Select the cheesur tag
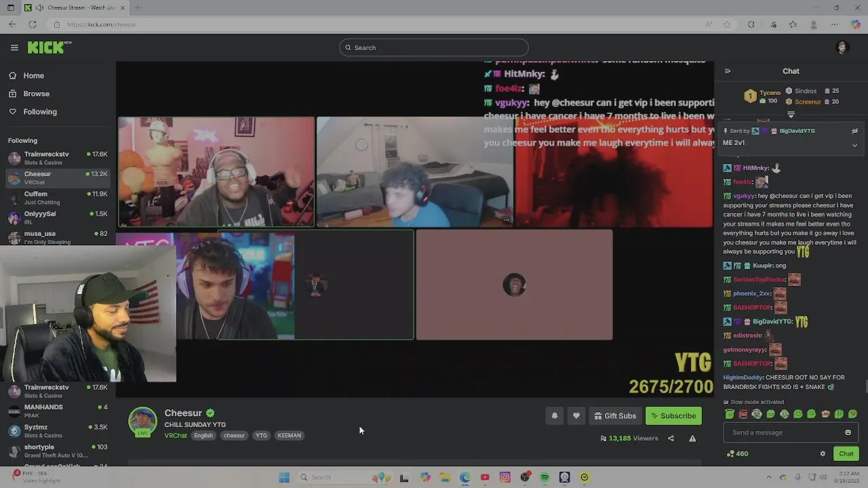The image size is (868, 488). tap(234, 436)
